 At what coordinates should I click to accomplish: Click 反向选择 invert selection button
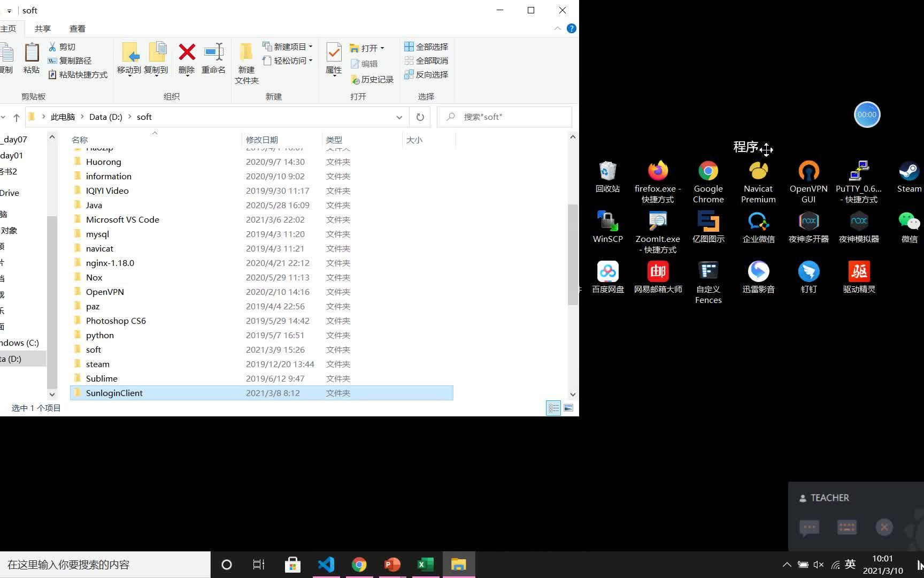(x=426, y=74)
